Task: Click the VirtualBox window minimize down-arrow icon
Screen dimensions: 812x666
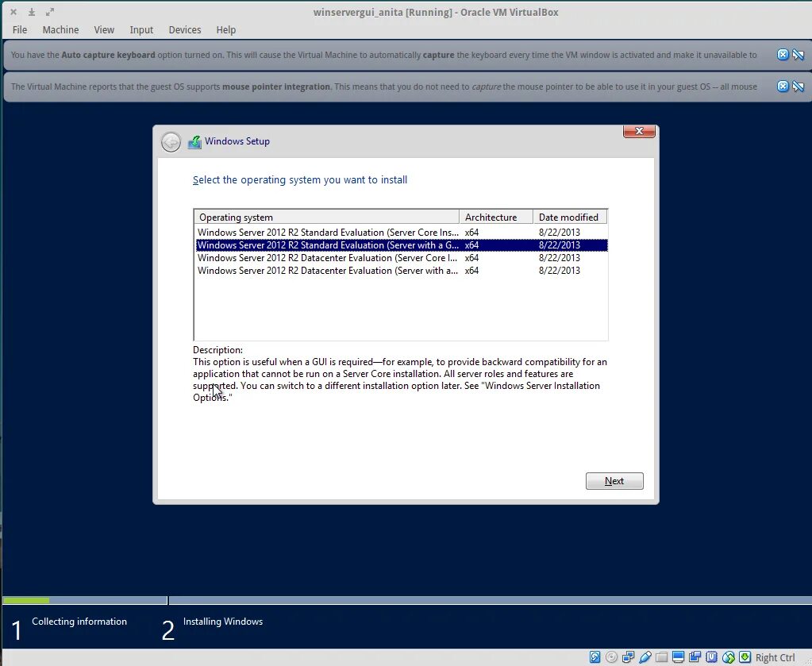Action: click(x=32, y=12)
